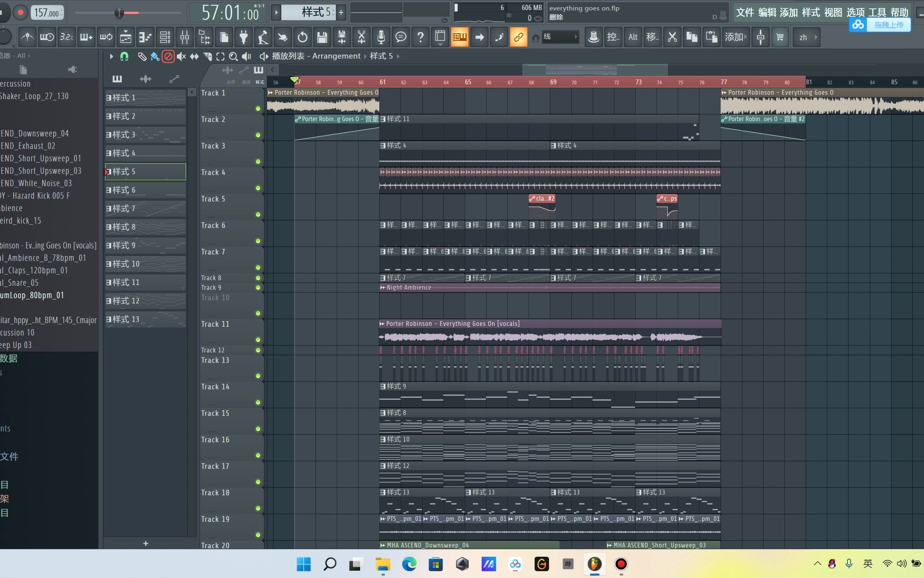Screen dimensions: 924x578
Task: Open the browser All filter arrow
Action: [x=29, y=56]
